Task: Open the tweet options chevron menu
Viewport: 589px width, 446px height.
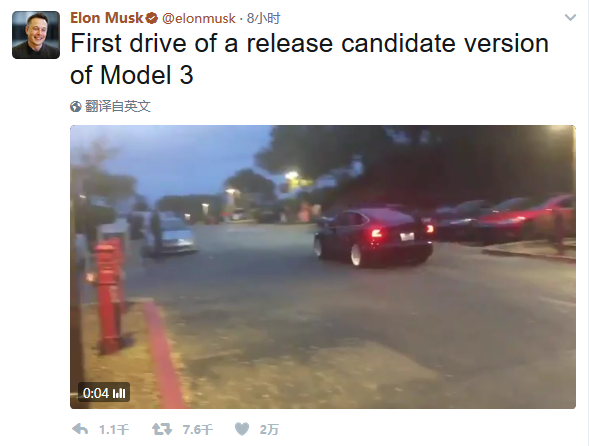Action: pos(570,17)
